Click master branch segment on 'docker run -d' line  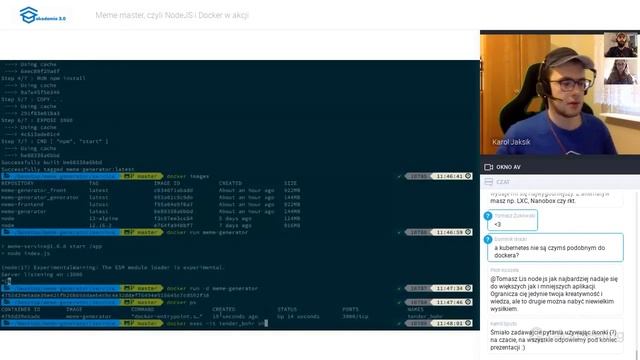141,288
